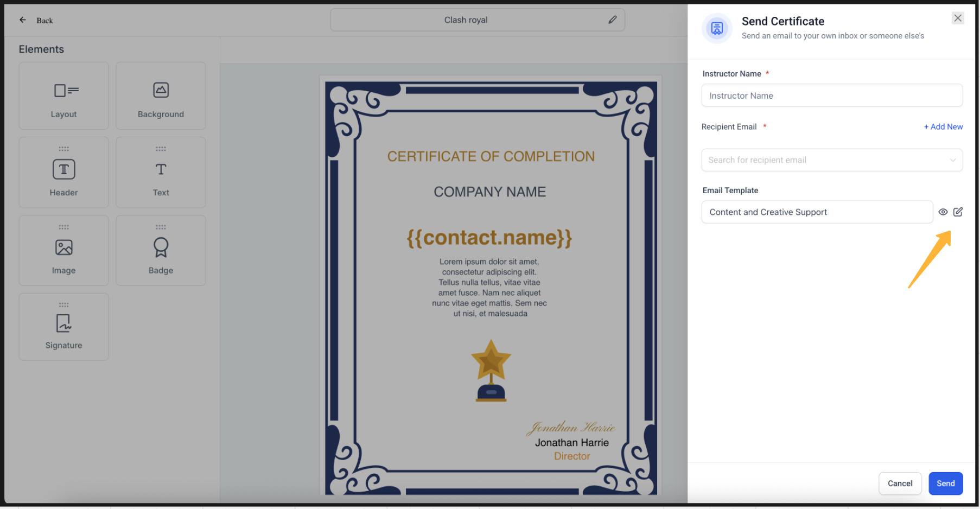The width and height of the screenshot is (980, 509).
Task: Click the + Add New link
Action: click(x=943, y=127)
